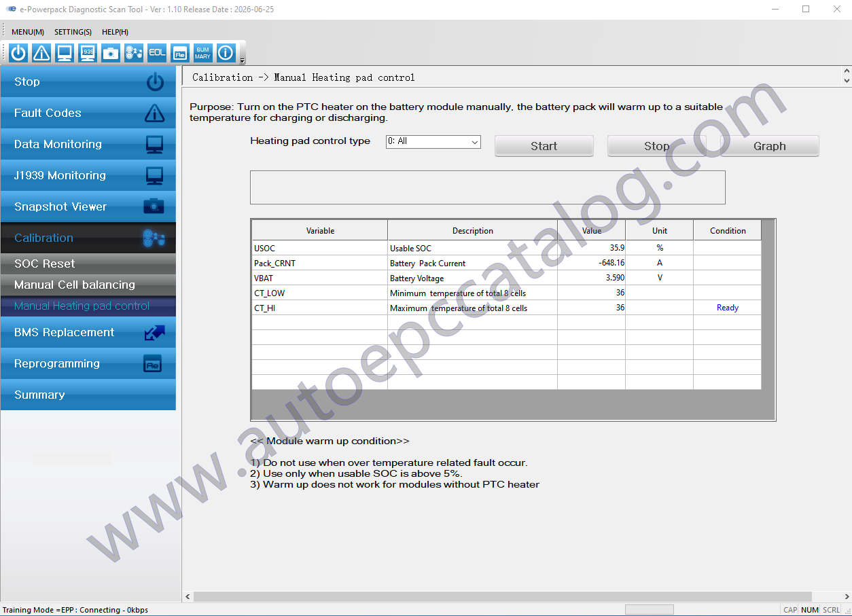Open the SETTING(S) menu
The height and width of the screenshot is (616, 852).
click(73, 32)
